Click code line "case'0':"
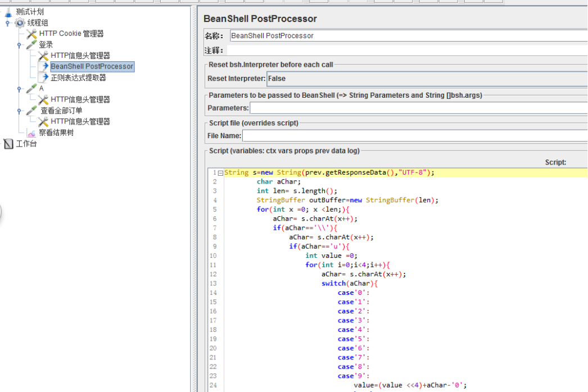This screenshot has width=588, height=392. 354,293
